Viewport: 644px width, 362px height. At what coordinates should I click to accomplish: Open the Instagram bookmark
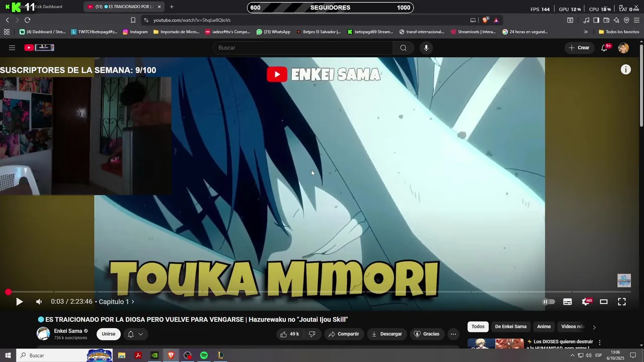click(x=135, y=32)
